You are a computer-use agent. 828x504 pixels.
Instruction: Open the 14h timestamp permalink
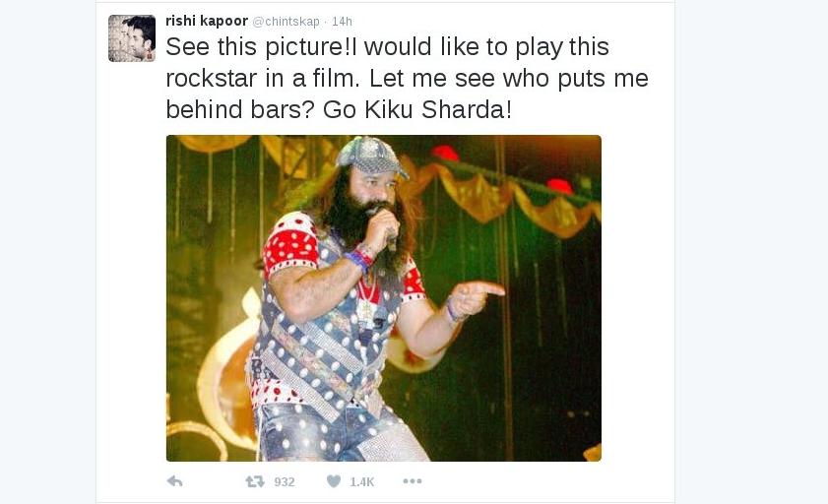click(342, 21)
